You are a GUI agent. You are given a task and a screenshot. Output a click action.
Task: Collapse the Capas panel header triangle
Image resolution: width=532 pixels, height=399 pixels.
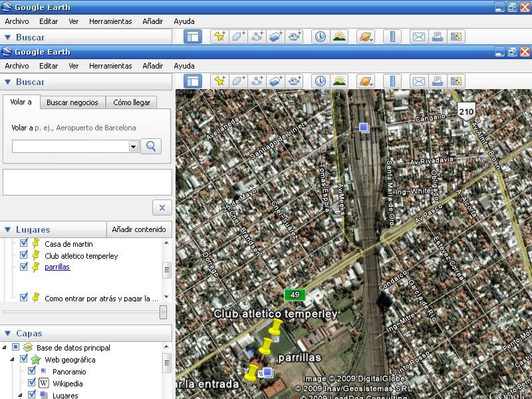pyautogui.click(x=8, y=334)
